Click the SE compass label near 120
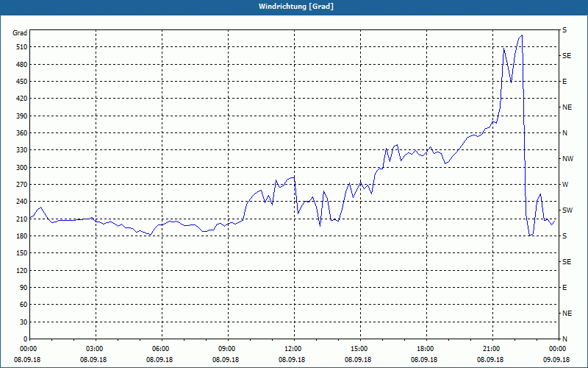Image resolution: width=588 pixels, height=368 pixels. pyautogui.click(x=567, y=262)
